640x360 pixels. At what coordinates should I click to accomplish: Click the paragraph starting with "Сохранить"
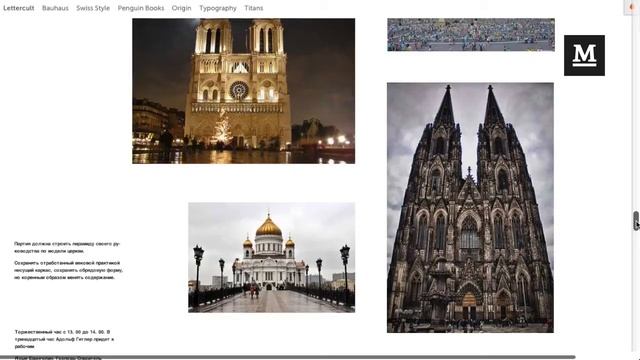click(68, 270)
